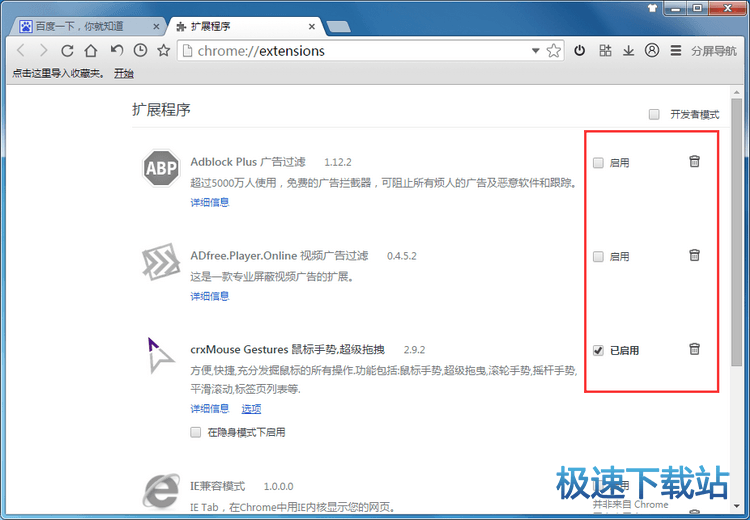Click Adblock Plus 广告过滤 title
The height and width of the screenshot is (520, 750).
[248, 162]
